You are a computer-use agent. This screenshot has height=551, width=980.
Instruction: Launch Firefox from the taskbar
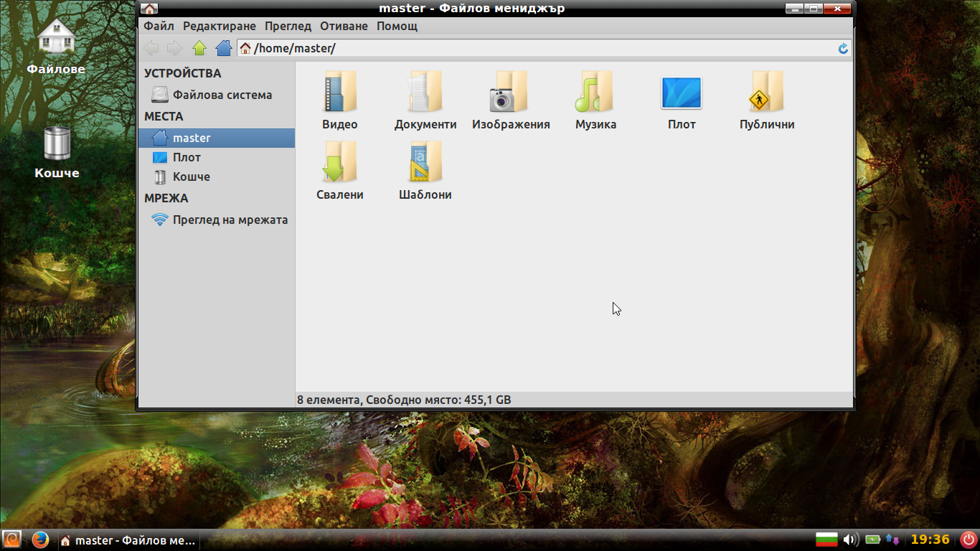[40, 540]
